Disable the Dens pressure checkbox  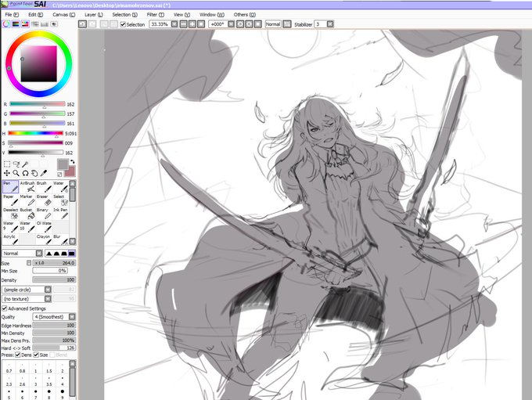pyautogui.click(x=18, y=355)
